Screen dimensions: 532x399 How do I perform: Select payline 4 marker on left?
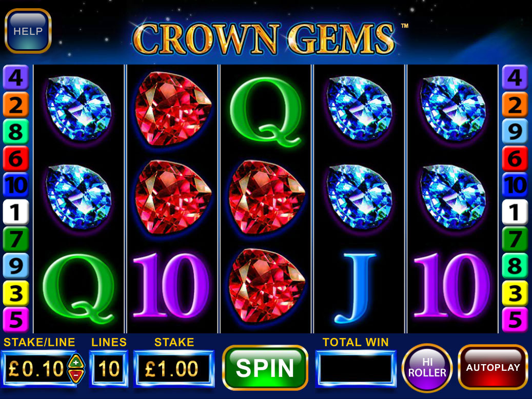tap(15, 77)
